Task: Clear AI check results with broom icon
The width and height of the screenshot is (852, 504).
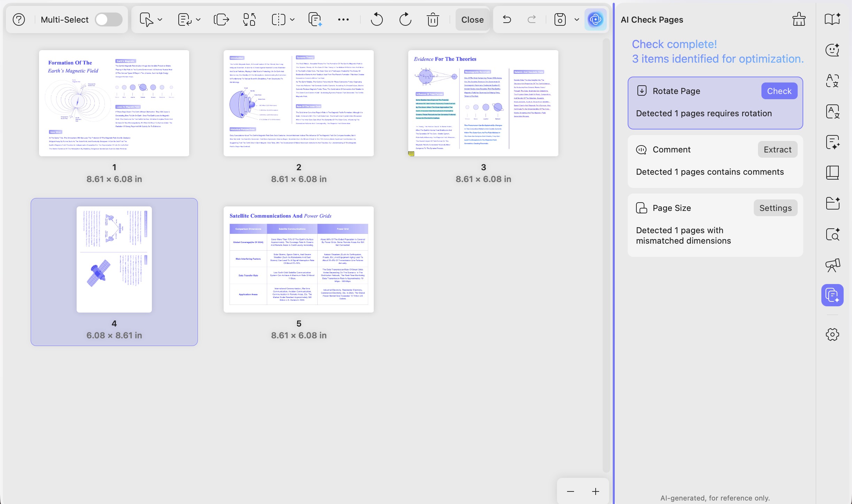Action: pos(799,20)
